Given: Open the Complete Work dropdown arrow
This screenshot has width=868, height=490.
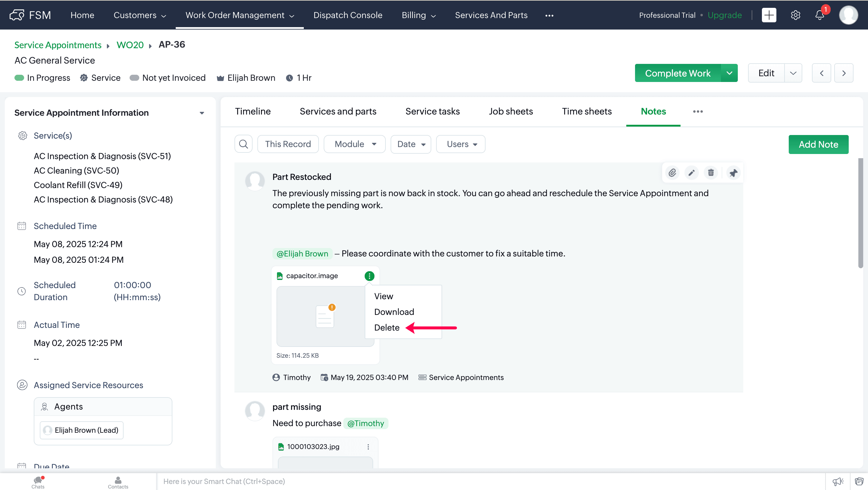Looking at the screenshot, I should point(729,73).
